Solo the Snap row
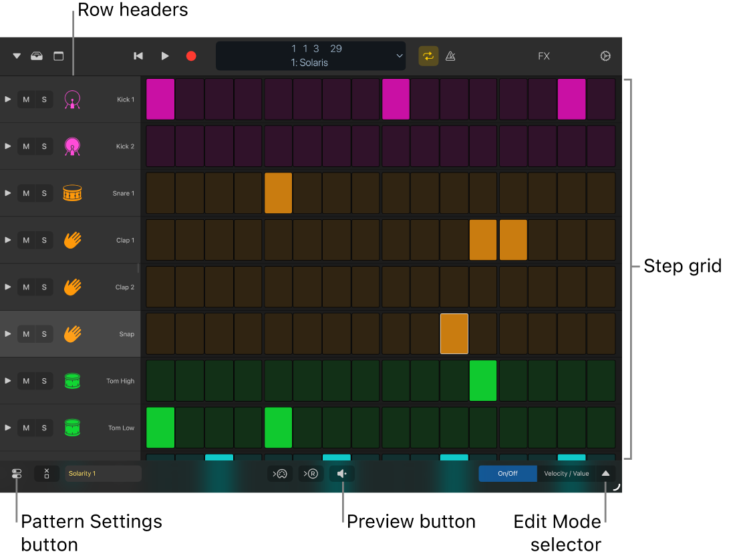Image resolution: width=741 pixels, height=560 pixels. point(44,333)
